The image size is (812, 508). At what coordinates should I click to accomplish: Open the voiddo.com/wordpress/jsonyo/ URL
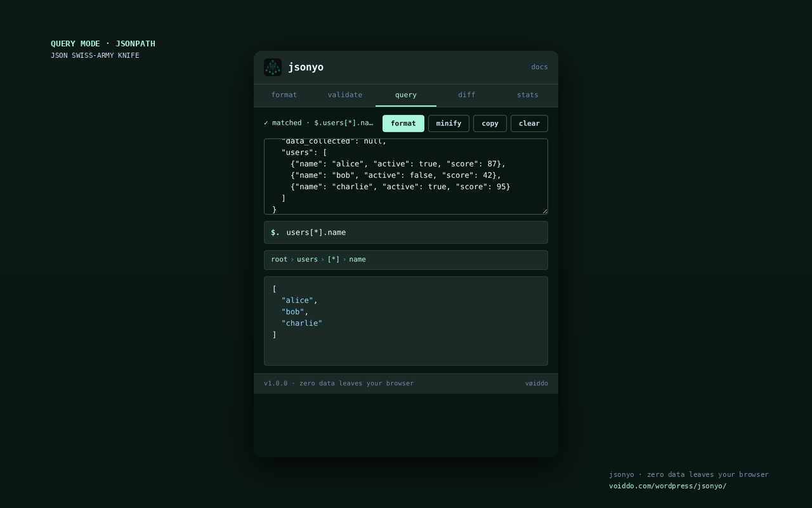point(667,486)
